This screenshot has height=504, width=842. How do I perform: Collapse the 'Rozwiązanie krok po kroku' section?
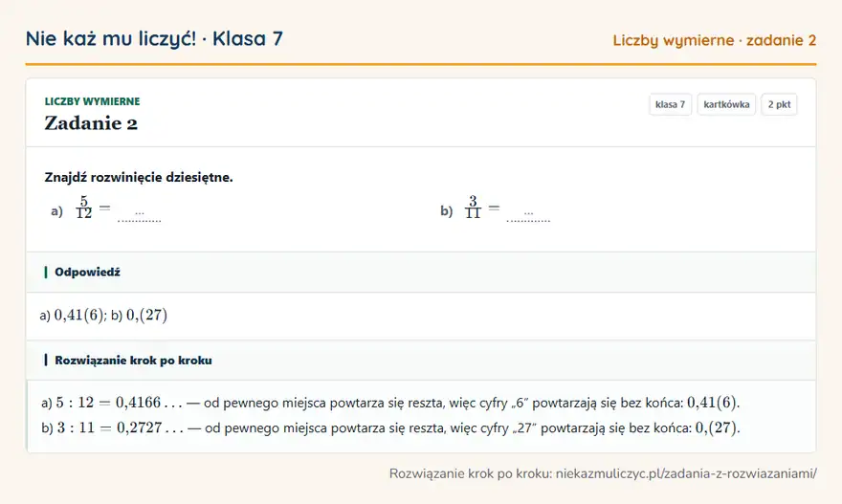[x=420, y=361]
